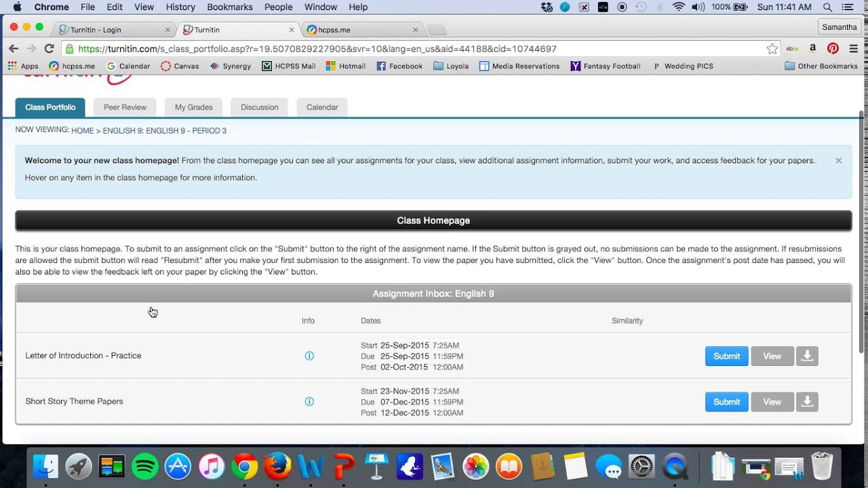View the Letter of Introduction - Practice paper
868x488 pixels.
pyautogui.click(x=772, y=356)
